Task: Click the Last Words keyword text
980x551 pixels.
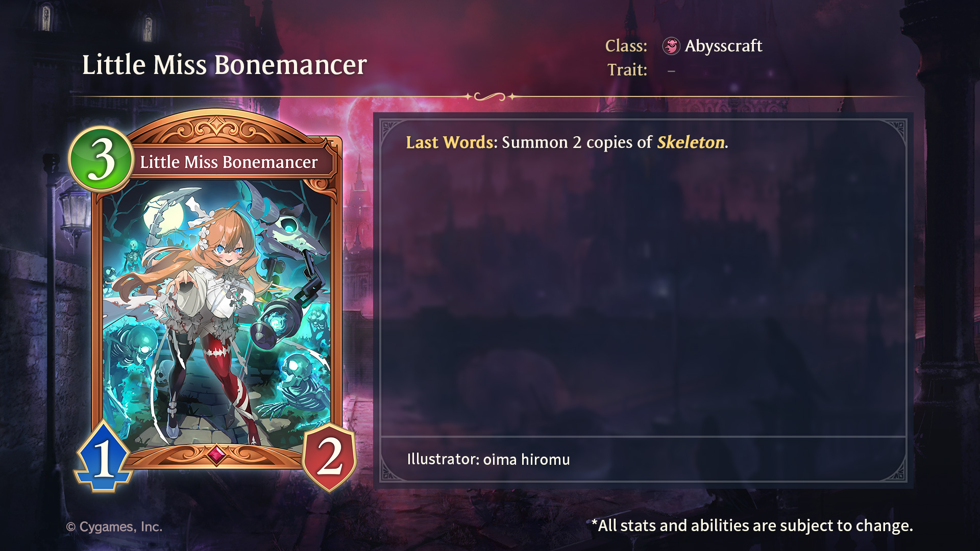Action: (450, 142)
